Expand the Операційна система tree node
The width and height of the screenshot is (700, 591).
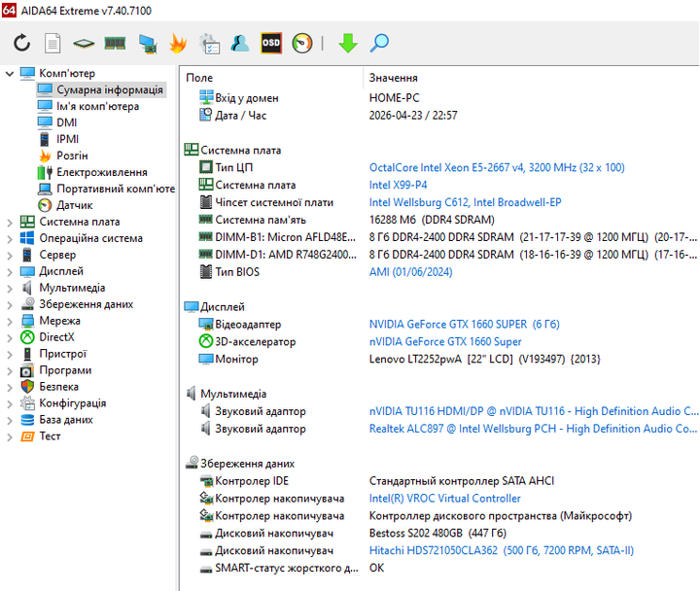pyautogui.click(x=10, y=238)
